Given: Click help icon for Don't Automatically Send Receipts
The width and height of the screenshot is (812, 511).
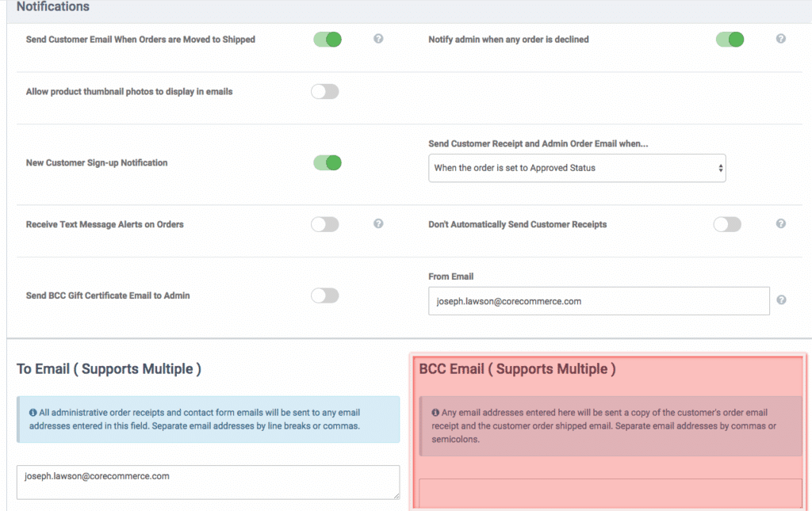Looking at the screenshot, I should tap(780, 224).
